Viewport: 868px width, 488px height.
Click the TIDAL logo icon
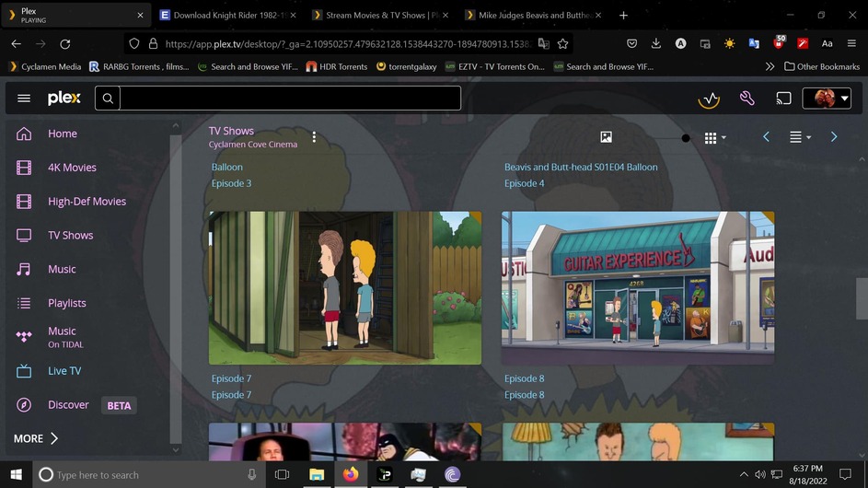point(24,337)
